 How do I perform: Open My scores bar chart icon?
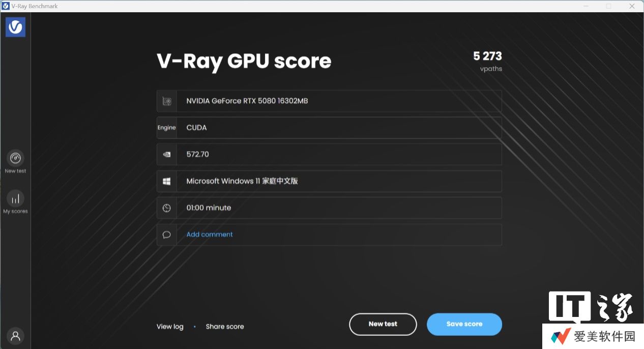(15, 198)
